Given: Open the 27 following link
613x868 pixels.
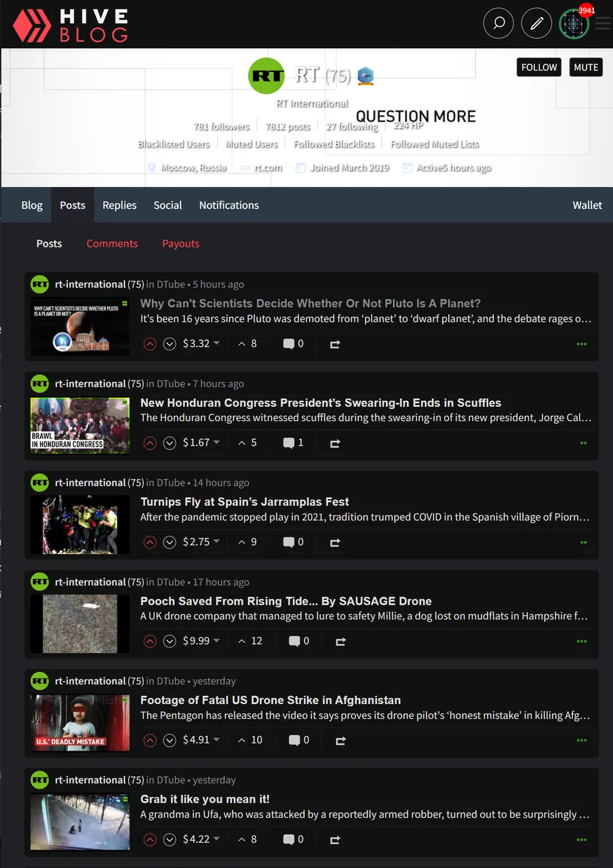Looking at the screenshot, I should click(x=352, y=126).
